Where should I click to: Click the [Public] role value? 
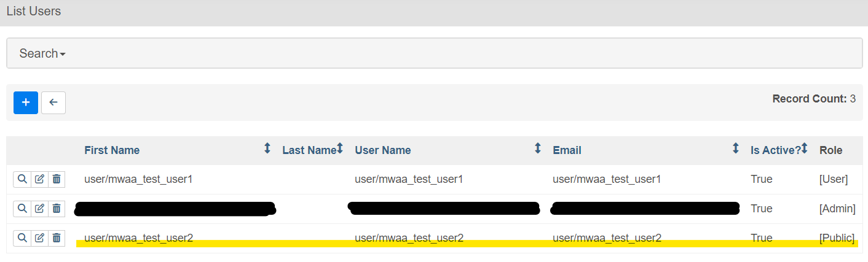pos(837,238)
